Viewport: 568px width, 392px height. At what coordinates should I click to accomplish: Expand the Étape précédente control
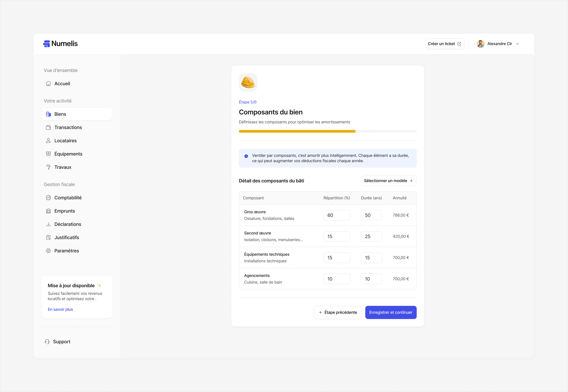point(337,312)
